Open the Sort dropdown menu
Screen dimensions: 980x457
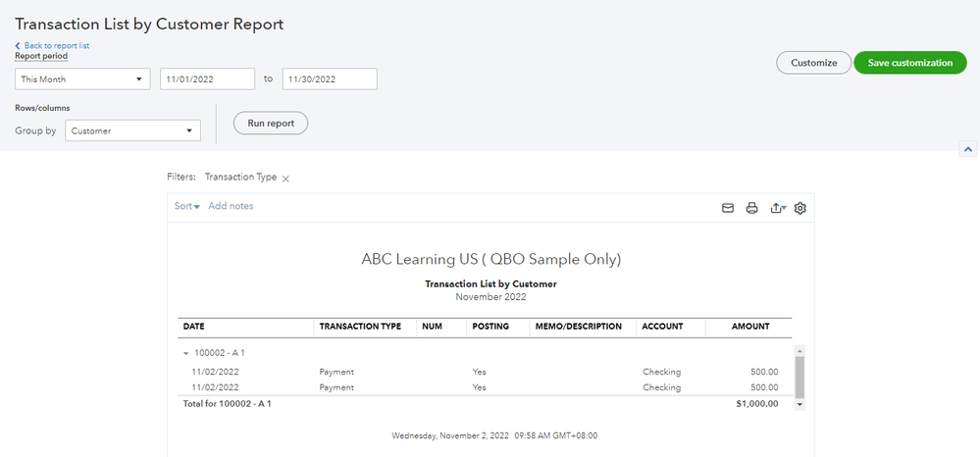pyautogui.click(x=186, y=206)
